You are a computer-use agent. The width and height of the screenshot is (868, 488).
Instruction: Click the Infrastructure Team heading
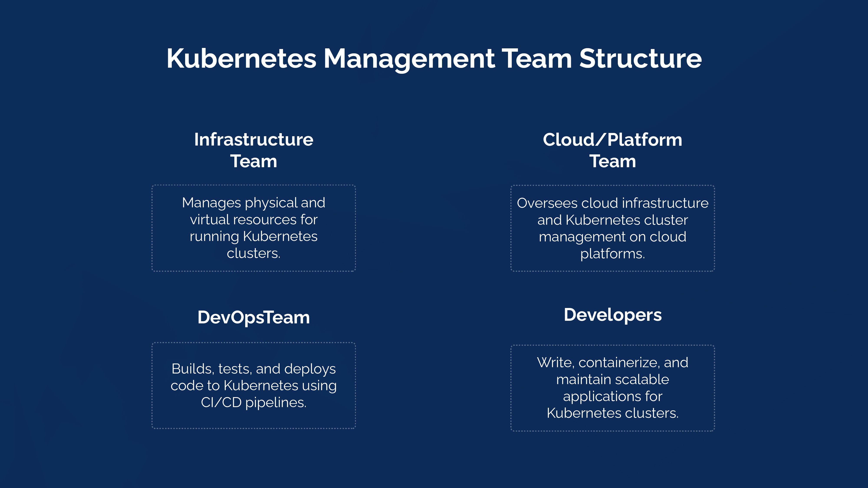coord(253,150)
